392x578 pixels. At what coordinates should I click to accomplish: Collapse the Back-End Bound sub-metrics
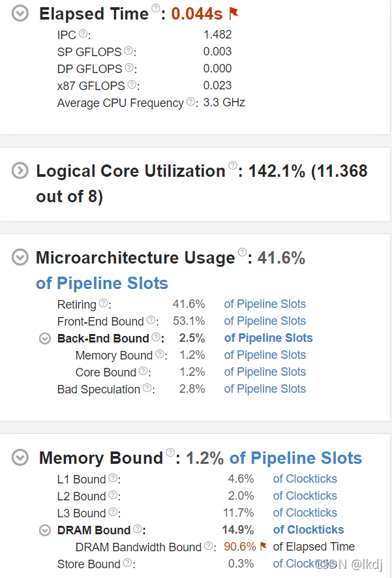[x=44, y=339]
